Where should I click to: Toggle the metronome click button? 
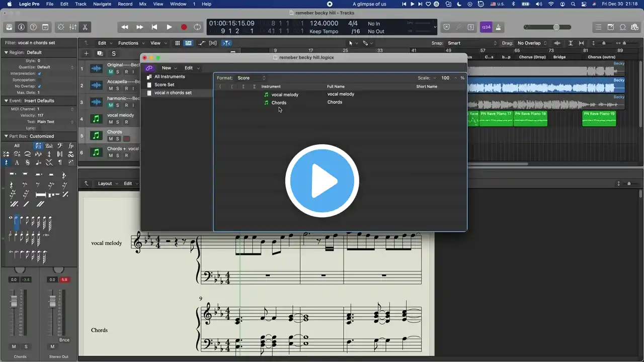point(498,27)
